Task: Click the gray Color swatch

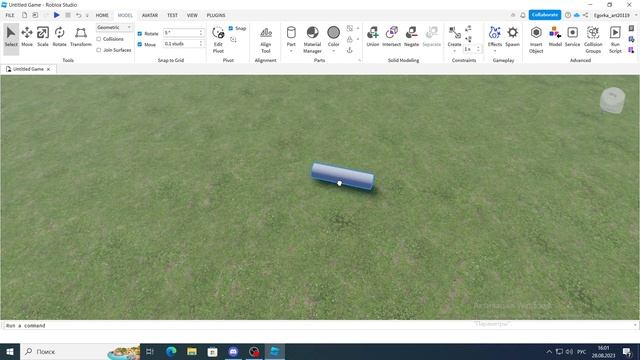Action: [333, 32]
